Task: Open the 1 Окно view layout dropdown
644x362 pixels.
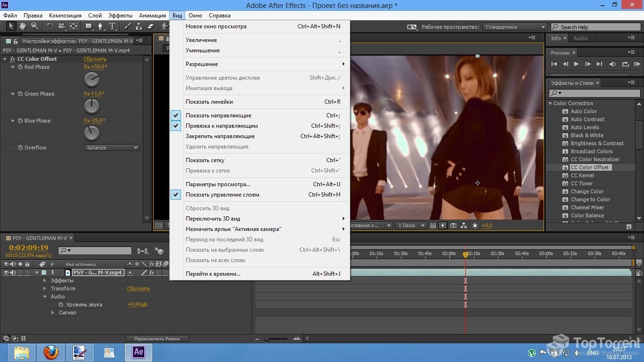Action: [411, 225]
